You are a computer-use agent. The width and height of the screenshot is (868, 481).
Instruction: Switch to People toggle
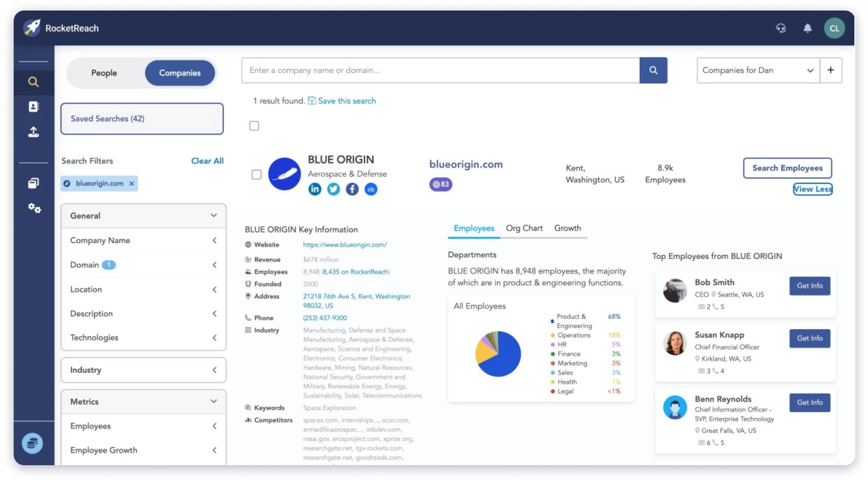pos(104,73)
